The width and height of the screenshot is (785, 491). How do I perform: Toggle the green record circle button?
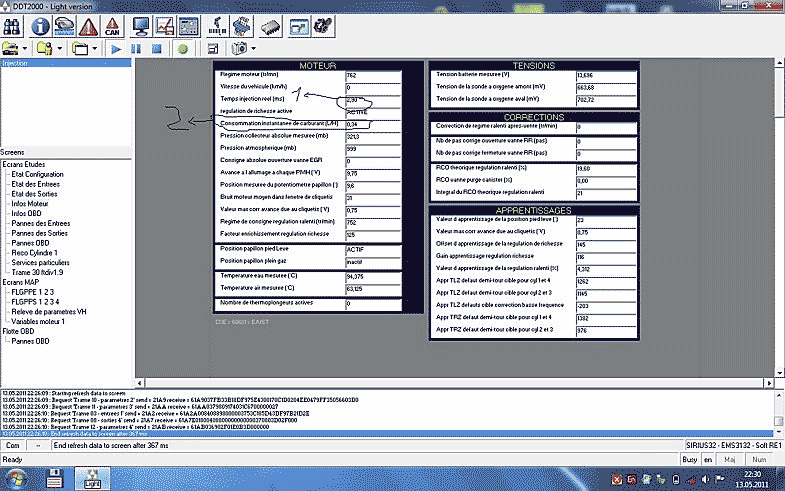coord(183,47)
